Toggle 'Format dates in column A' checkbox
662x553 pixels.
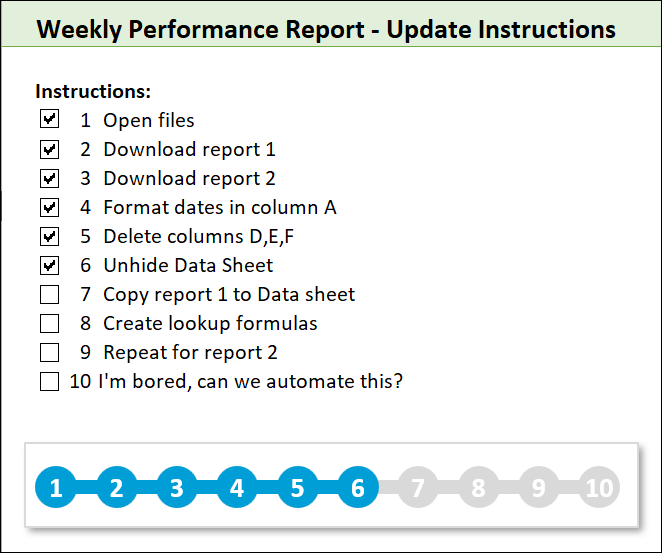[x=49, y=207]
